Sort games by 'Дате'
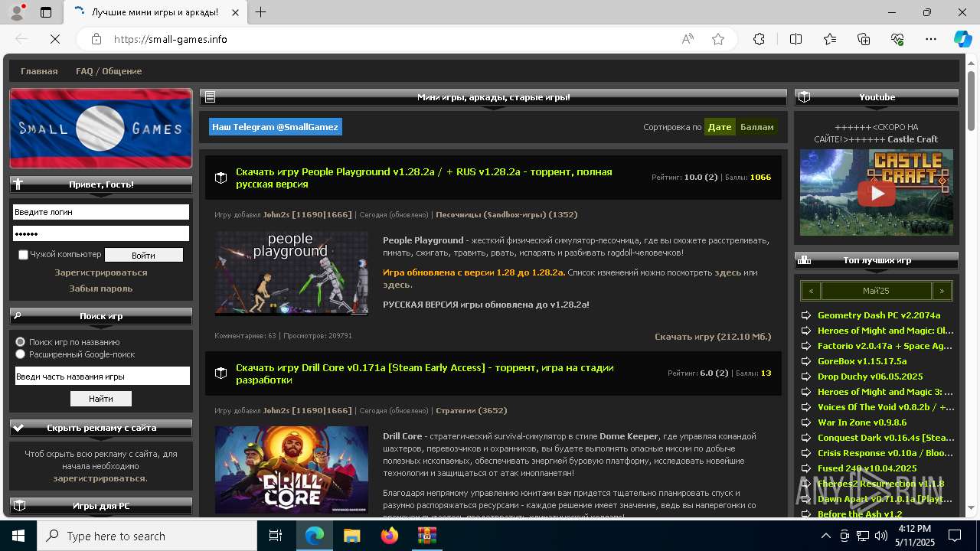Image resolution: width=980 pixels, height=551 pixels. point(720,127)
